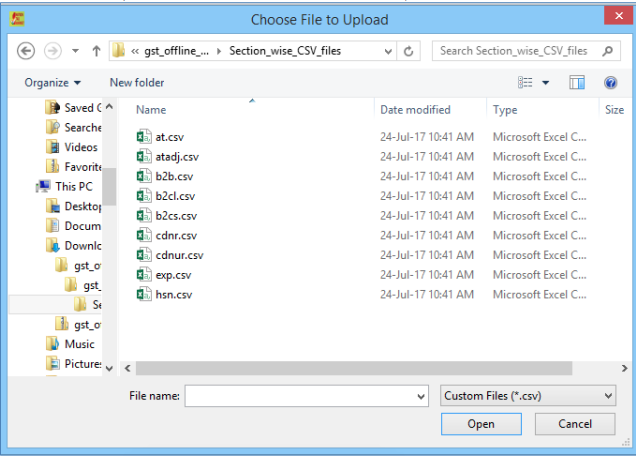The height and width of the screenshot is (456, 636).
Task: Open the Pictures folder in sidebar
Action: (74, 364)
